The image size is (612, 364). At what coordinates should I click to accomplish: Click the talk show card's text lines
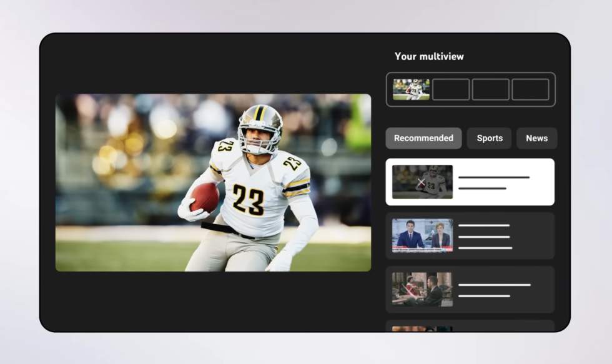click(493, 290)
